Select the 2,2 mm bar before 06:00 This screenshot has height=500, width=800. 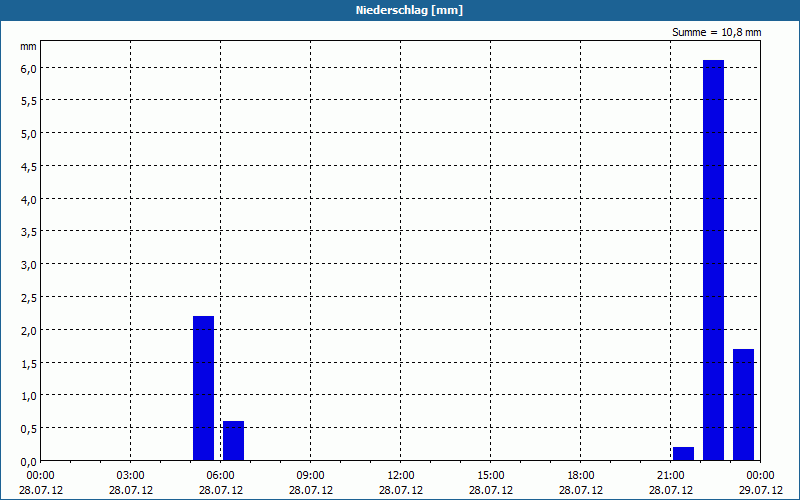tap(203, 388)
